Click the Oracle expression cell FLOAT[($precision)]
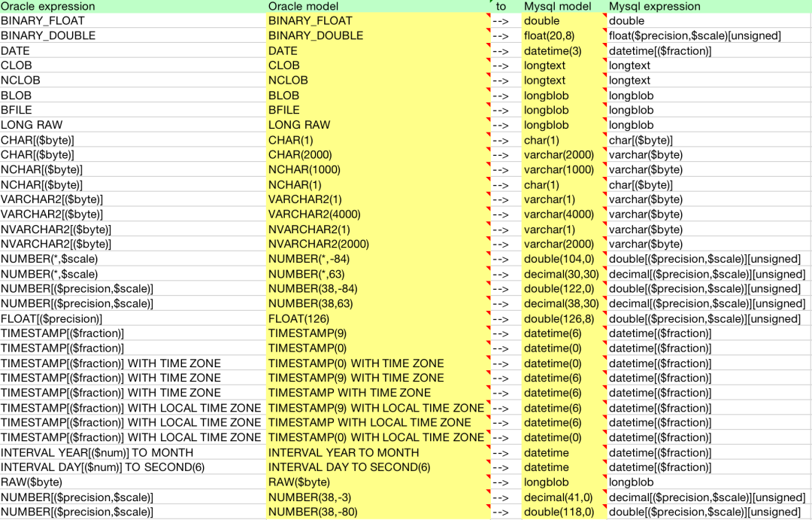Viewport: 812px width, 520px height. (132, 319)
